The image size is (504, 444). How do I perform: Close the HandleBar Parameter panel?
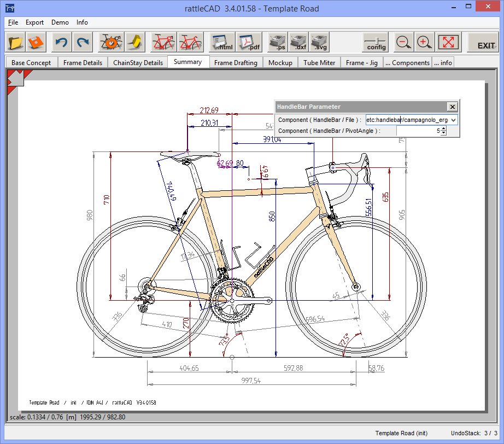[452, 107]
